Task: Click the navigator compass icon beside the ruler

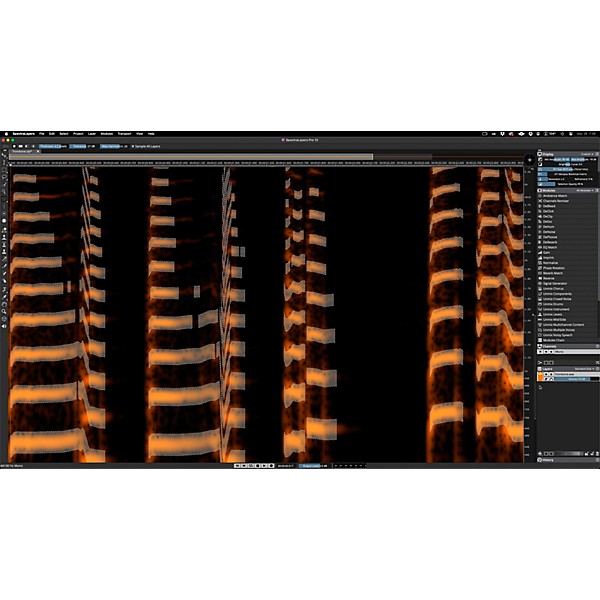Action: [530, 160]
